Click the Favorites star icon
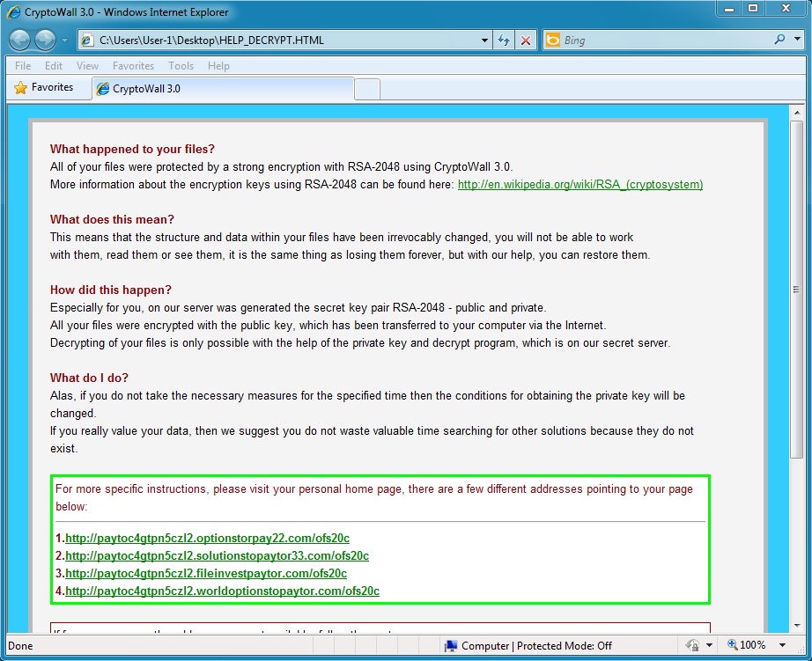This screenshot has width=812, height=661. tap(20, 88)
